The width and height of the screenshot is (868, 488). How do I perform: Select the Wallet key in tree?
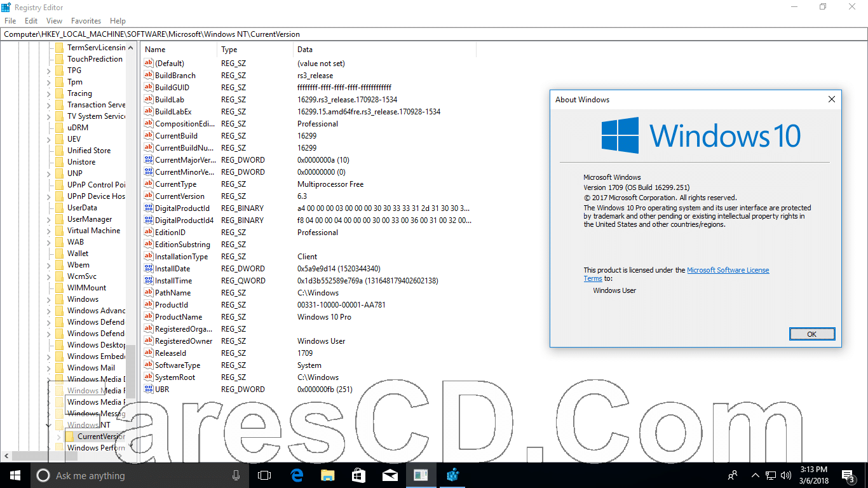pyautogui.click(x=78, y=254)
